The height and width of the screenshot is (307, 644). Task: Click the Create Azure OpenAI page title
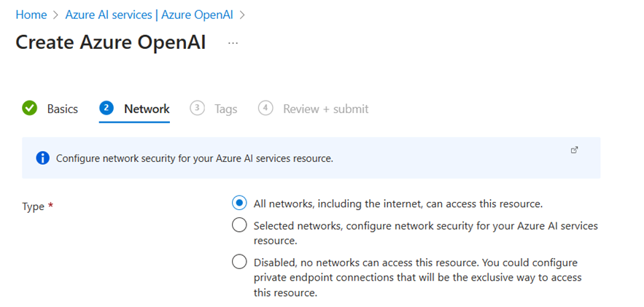click(x=110, y=42)
